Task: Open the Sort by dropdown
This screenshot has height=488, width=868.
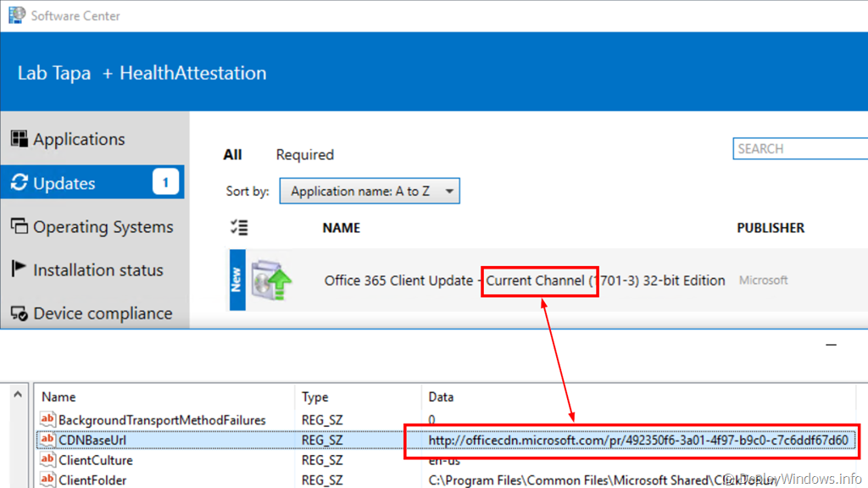Action: [369, 191]
